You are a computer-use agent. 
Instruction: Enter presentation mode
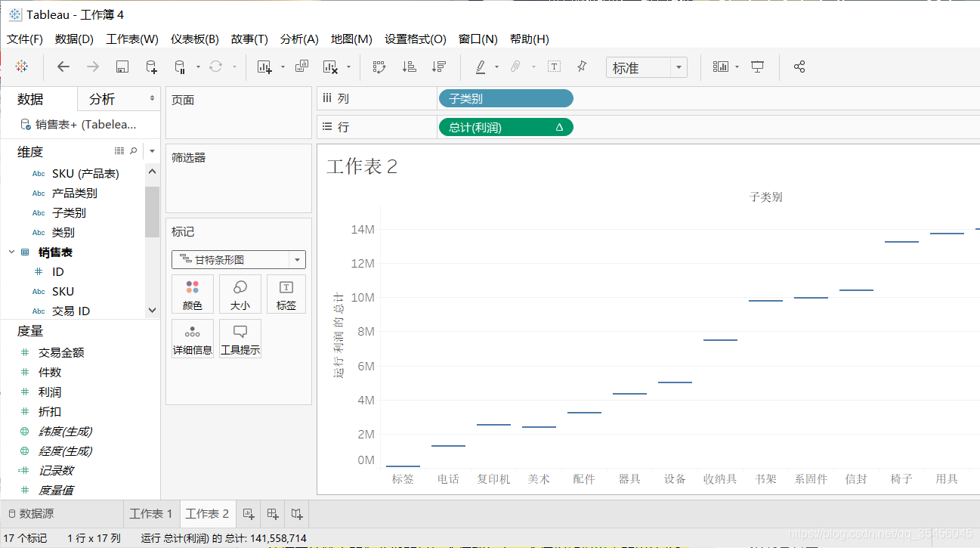758,67
